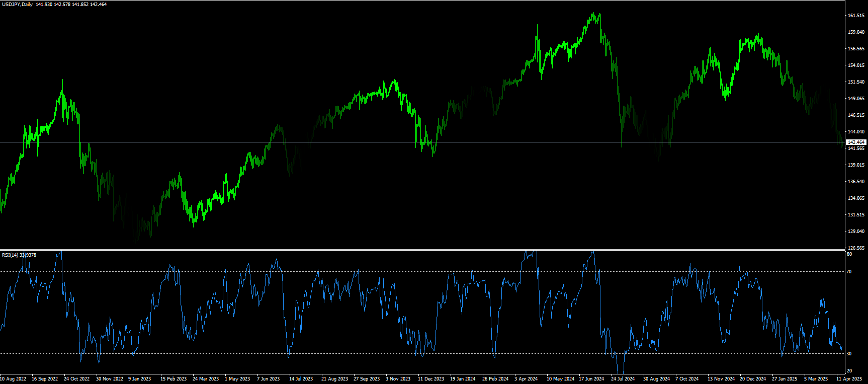Image resolution: width=868 pixels, height=384 pixels.
Task: Click the current price tag 142.464
Action: pyautogui.click(x=856, y=142)
